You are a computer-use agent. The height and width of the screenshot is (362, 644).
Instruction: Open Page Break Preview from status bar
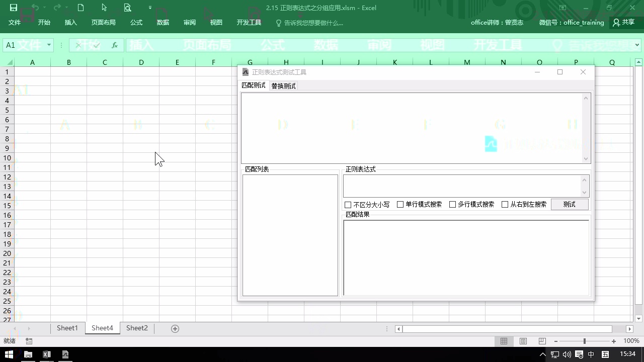(542, 341)
